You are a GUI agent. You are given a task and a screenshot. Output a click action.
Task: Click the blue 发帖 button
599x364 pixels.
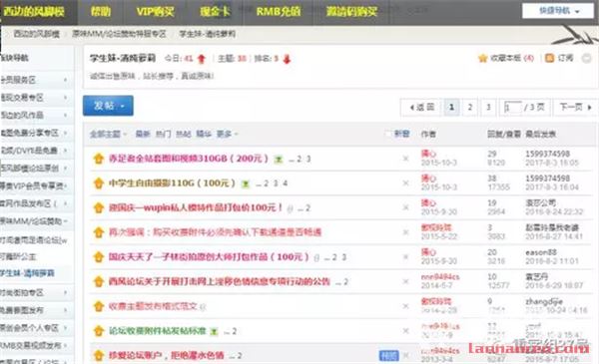click(108, 106)
